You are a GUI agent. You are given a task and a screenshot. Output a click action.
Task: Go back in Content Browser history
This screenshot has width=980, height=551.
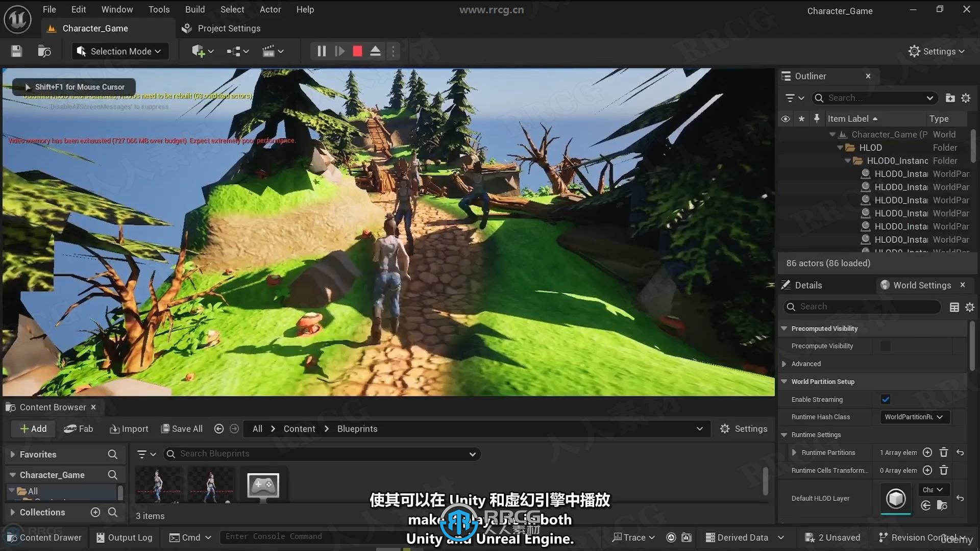point(219,429)
